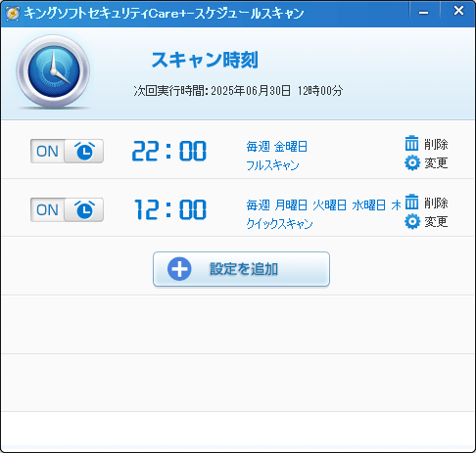
Task: Click the クイックスキャン schedule label
Action: click(x=279, y=224)
